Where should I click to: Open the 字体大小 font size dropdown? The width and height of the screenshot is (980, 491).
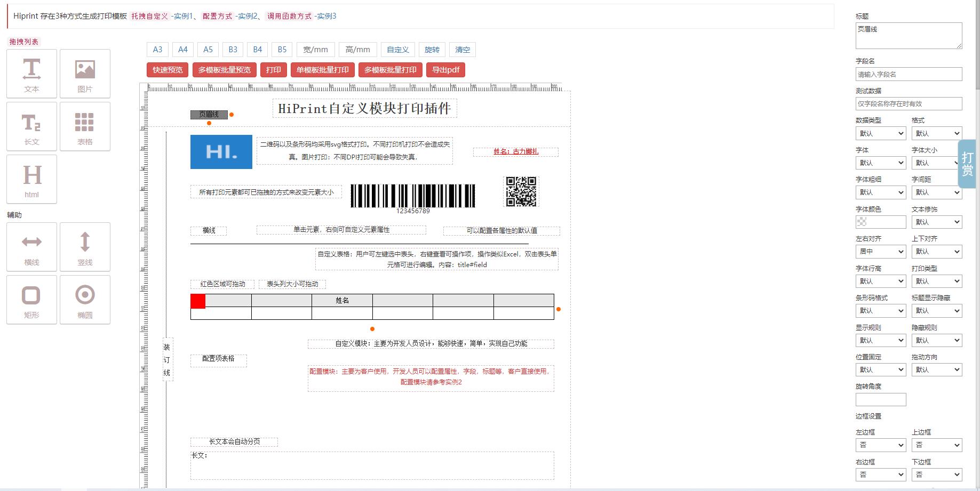pyautogui.click(x=937, y=163)
